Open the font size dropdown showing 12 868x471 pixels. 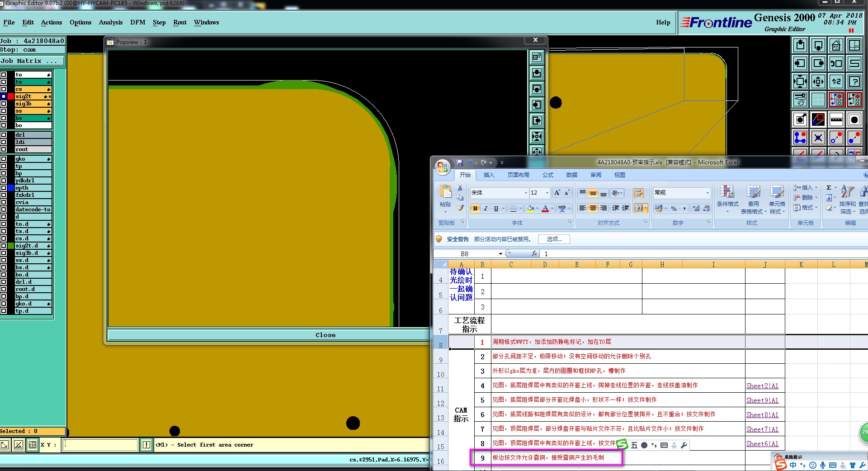point(547,193)
